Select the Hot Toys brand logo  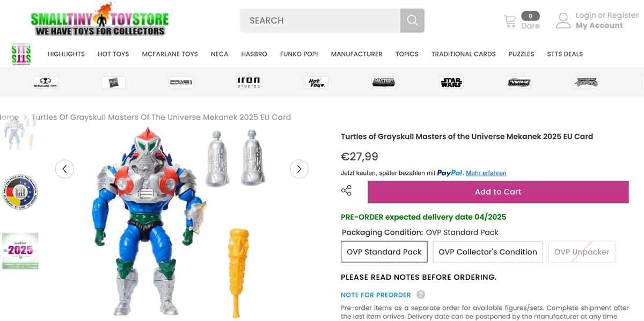pyautogui.click(x=316, y=82)
